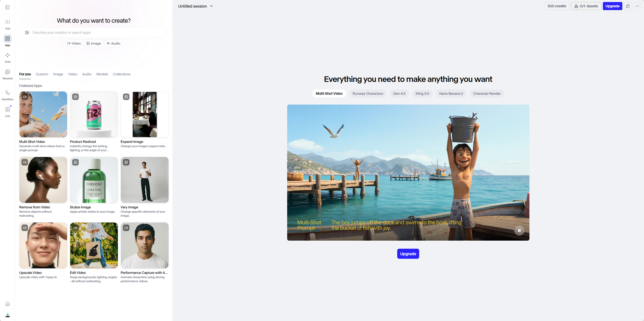Click the creation description search field
The height and width of the screenshot is (321, 644).
click(x=97, y=33)
